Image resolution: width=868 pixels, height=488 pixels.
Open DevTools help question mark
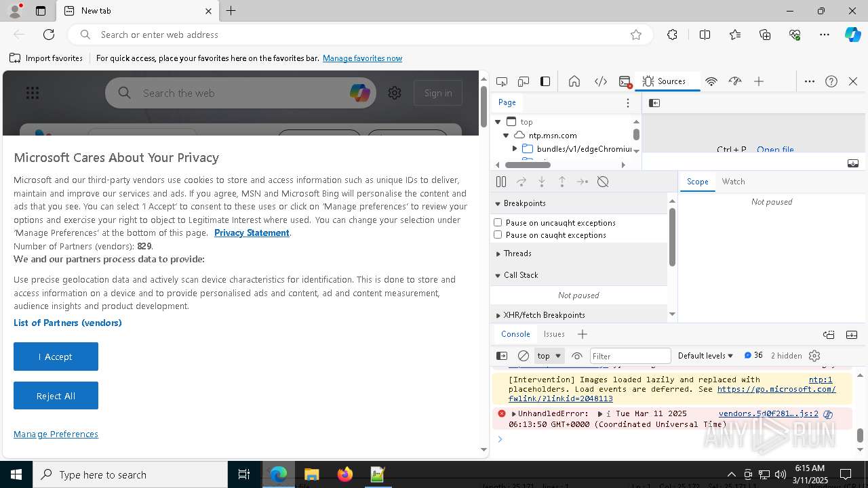tap(831, 81)
